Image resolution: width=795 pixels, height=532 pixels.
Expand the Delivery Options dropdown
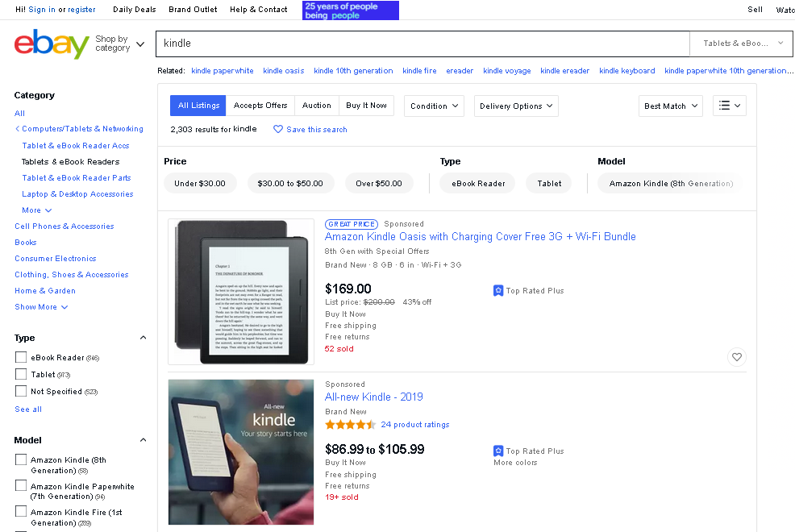coord(516,106)
